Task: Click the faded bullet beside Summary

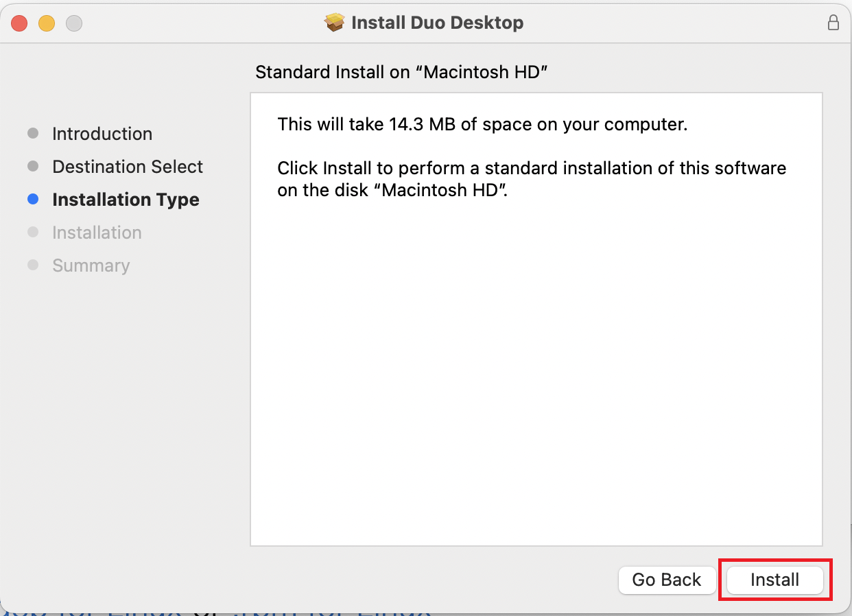Action: tap(33, 265)
